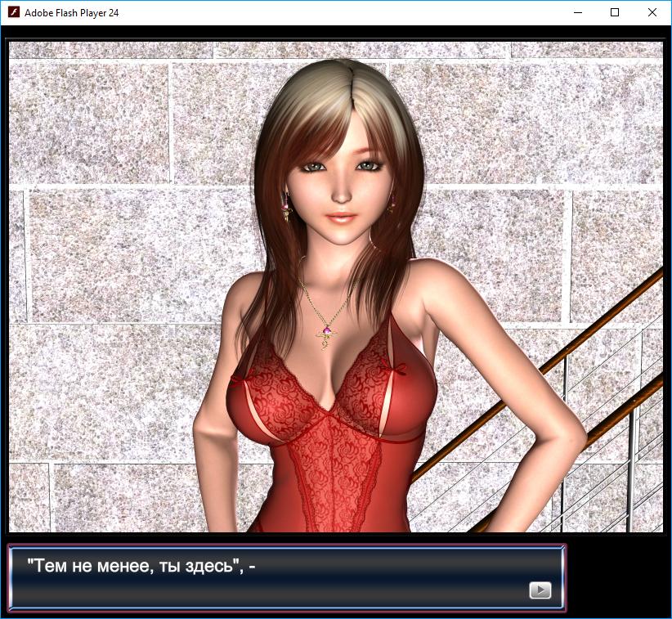Minimize the Flash Player window
The width and height of the screenshot is (672, 619).
pyautogui.click(x=578, y=12)
